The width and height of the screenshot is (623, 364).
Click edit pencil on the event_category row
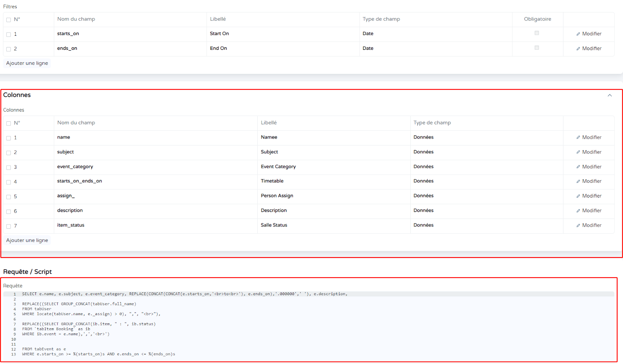[578, 167]
